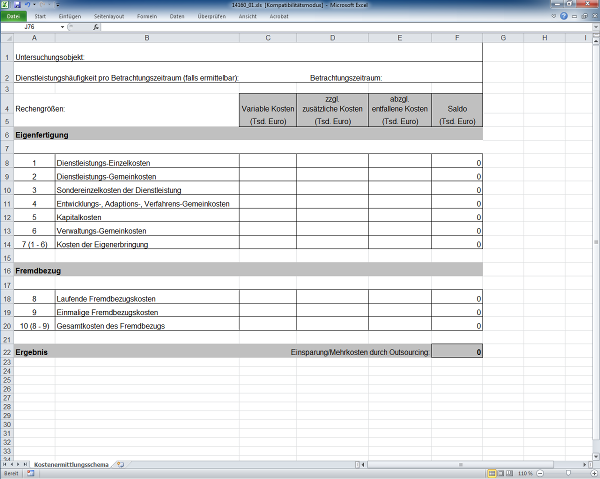The width and height of the screenshot is (600, 479).
Task: Select column C header
Action: (269, 38)
